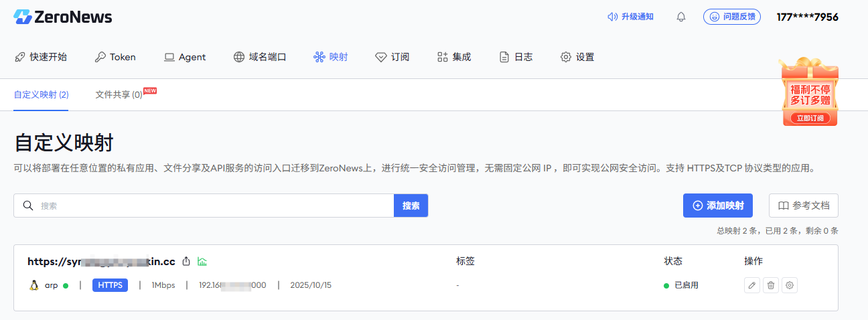868x320 pixels.
Task: Open the green traffic statistics chart icon
Action: (202, 261)
